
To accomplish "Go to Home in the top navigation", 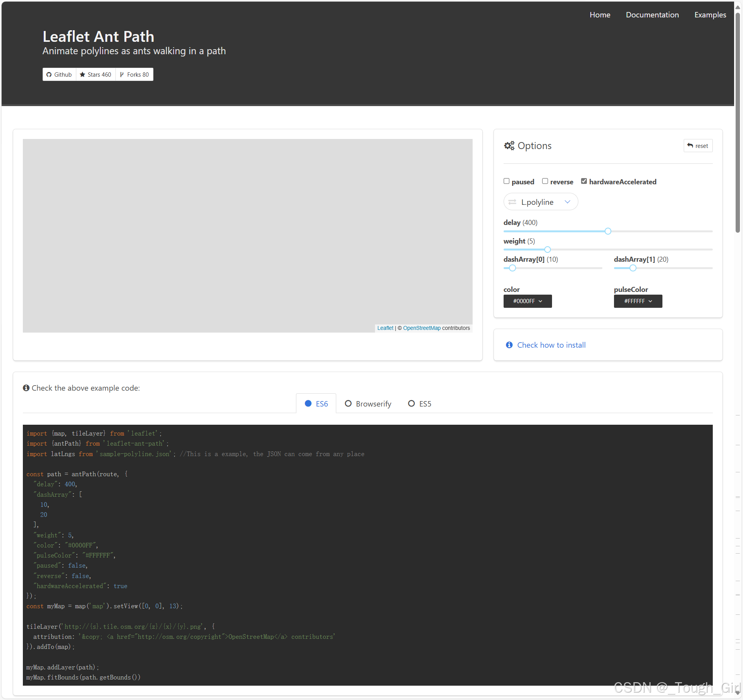I will pyautogui.click(x=600, y=15).
